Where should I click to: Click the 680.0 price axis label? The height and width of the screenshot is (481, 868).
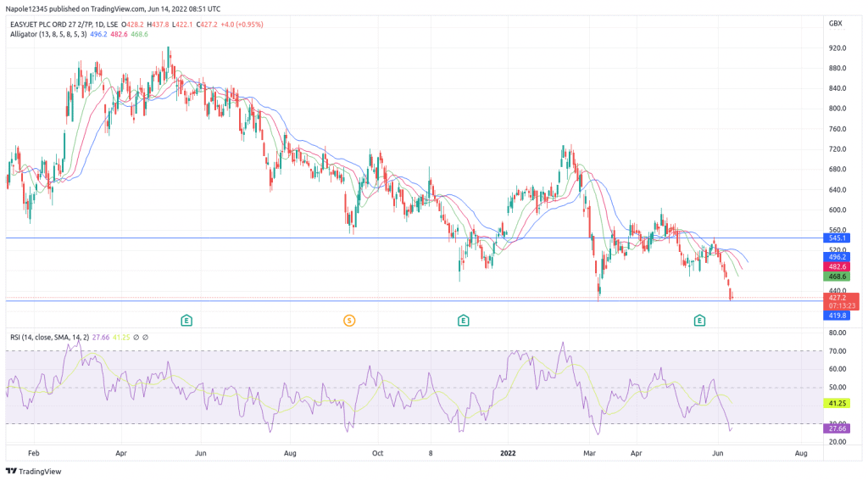tap(837, 170)
